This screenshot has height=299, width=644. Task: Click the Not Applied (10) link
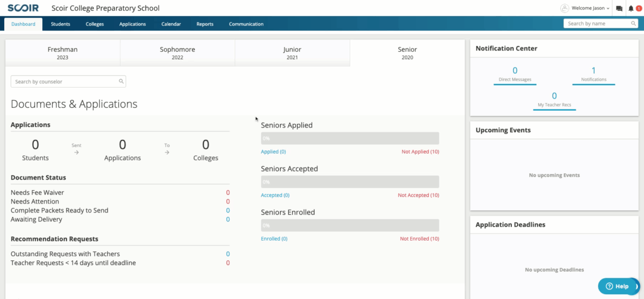click(420, 152)
